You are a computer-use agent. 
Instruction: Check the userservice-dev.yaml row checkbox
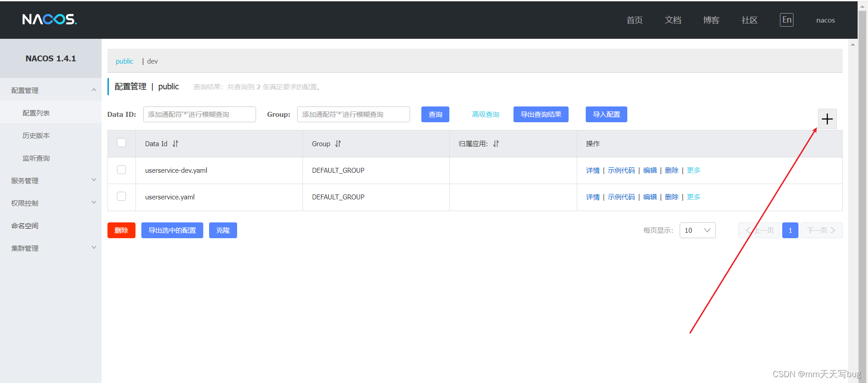click(x=121, y=170)
